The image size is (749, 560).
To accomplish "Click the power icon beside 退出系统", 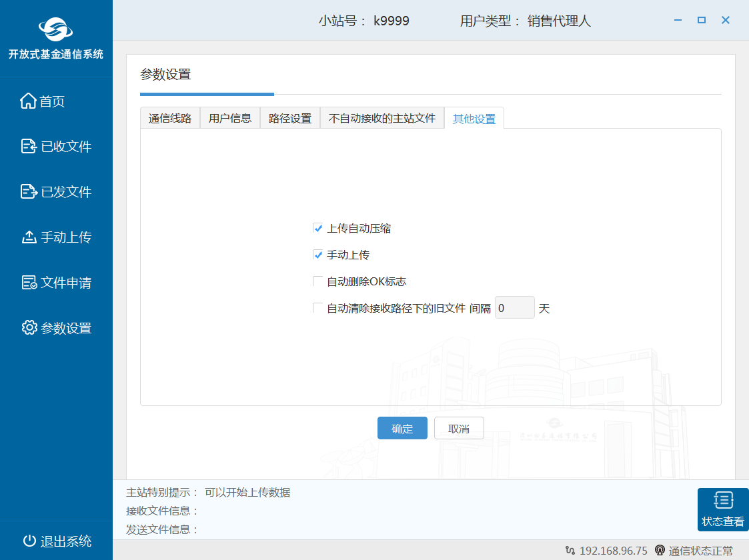I will [29, 541].
